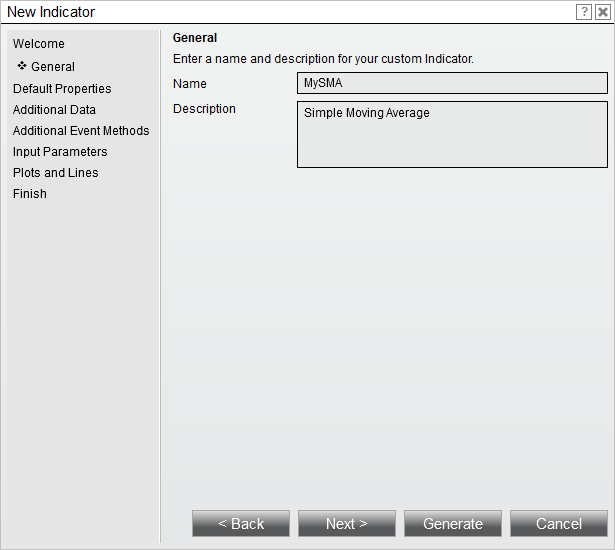Go to the Welcome step
The image size is (615, 550).
[x=39, y=44]
